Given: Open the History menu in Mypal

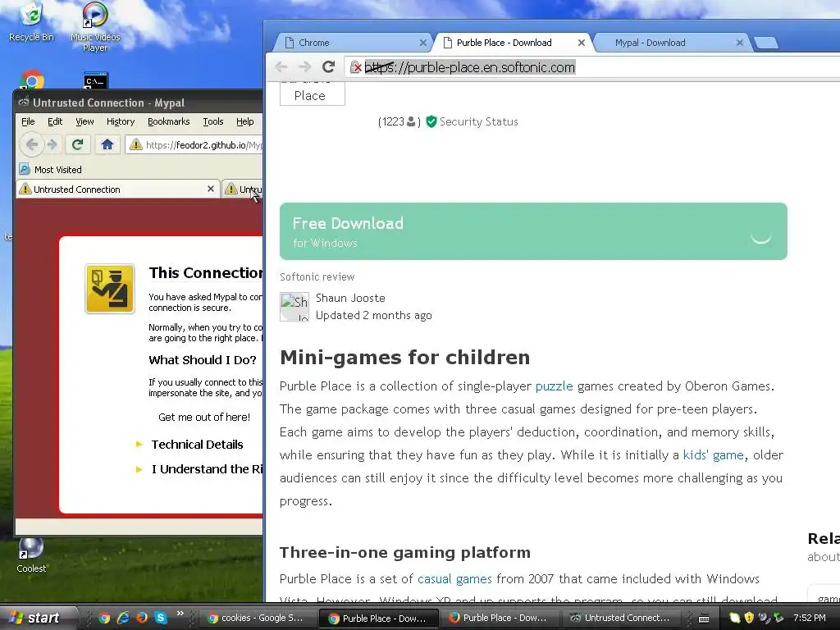Looking at the screenshot, I should 121,121.
